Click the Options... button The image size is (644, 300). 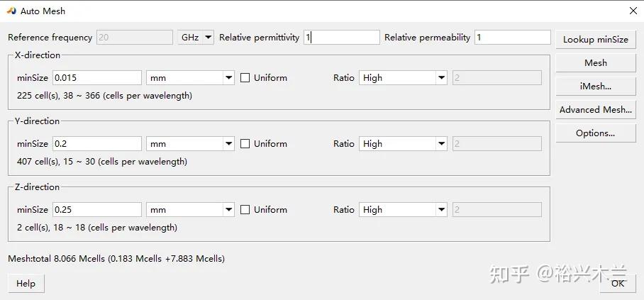(x=595, y=133)
